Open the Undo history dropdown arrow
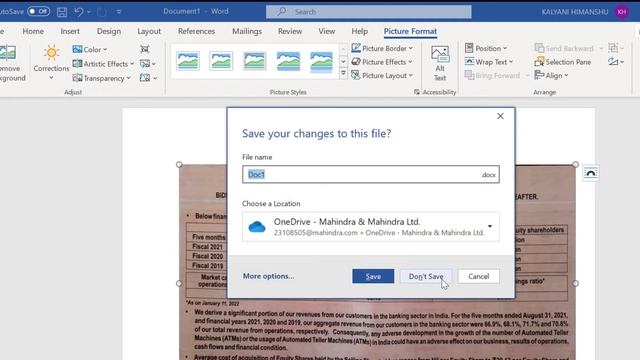Viewport: 640px width, 360px height. pyautogui.click(x=89, y=12)
